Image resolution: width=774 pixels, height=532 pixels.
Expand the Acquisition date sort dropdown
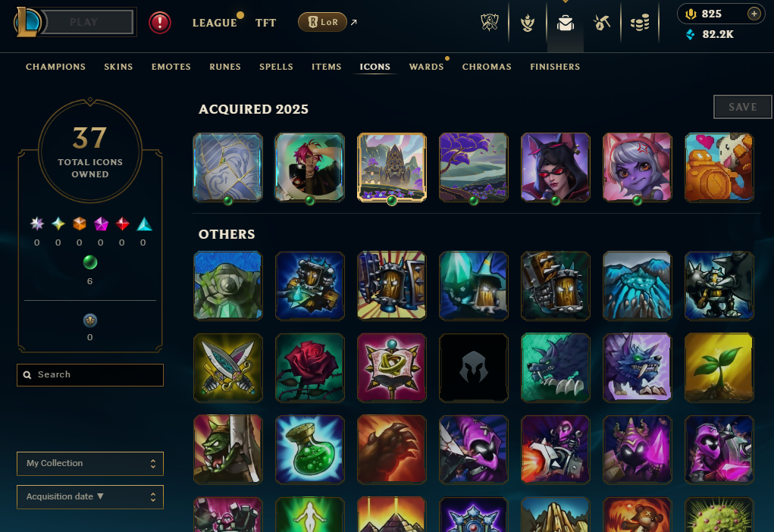click(x=90, y=497)
